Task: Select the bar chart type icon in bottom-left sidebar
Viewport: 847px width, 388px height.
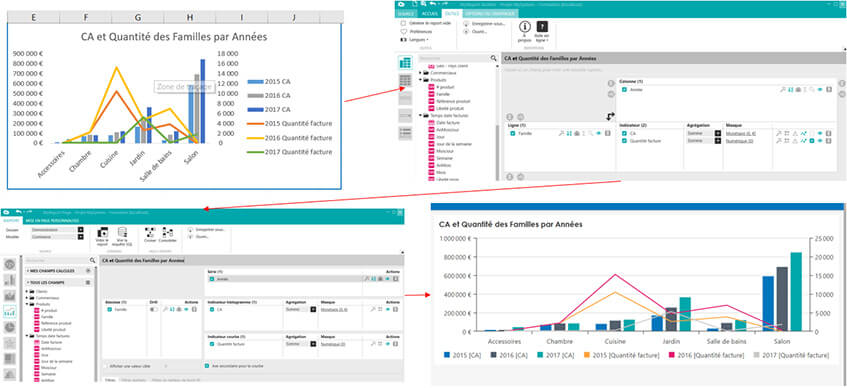Action: [x=10, y=280]
